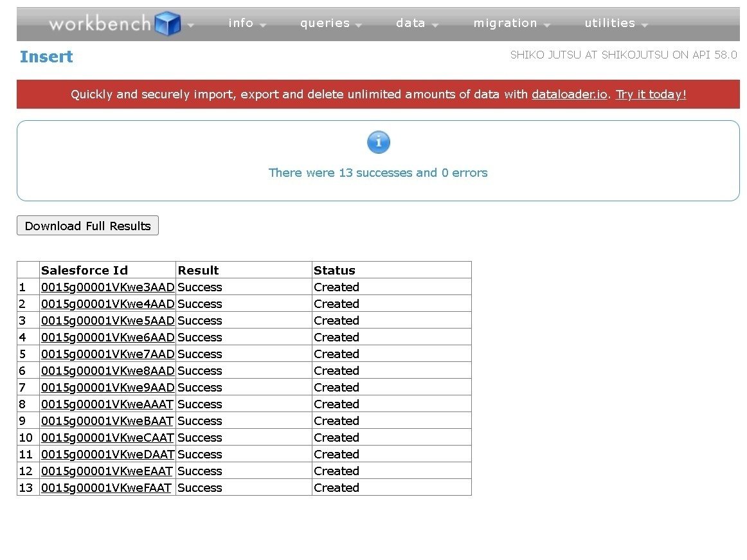Click the workbench logo text

pos(100,23)
